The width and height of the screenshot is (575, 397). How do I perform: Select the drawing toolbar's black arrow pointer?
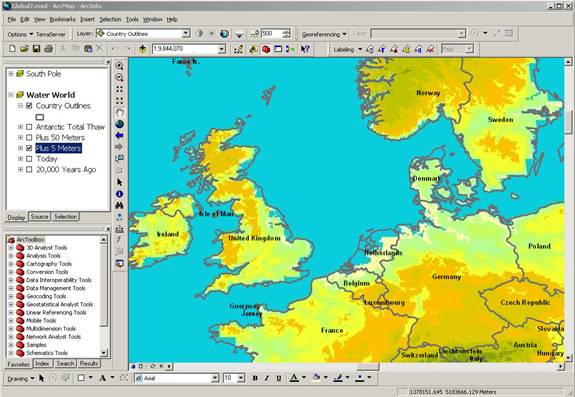click(x=41, y=378)
